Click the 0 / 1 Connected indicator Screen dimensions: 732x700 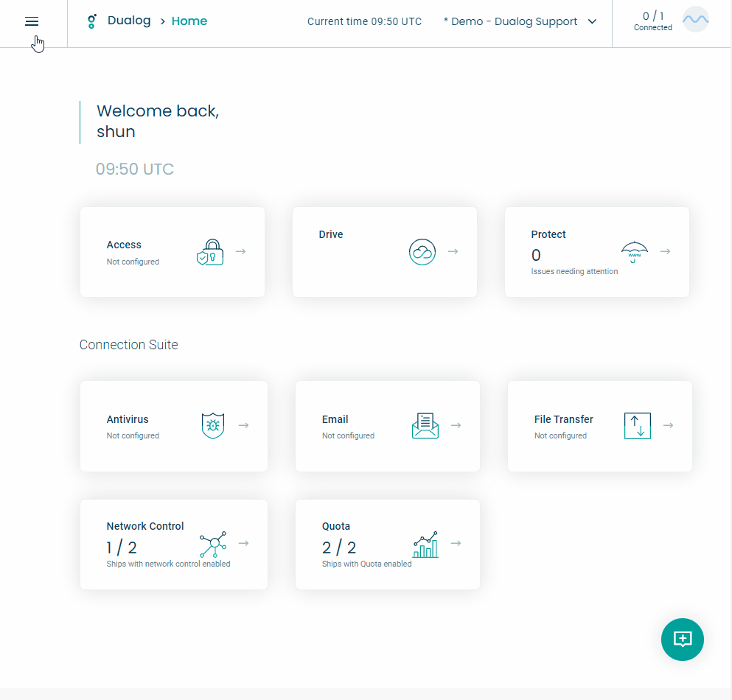(652, 19)
